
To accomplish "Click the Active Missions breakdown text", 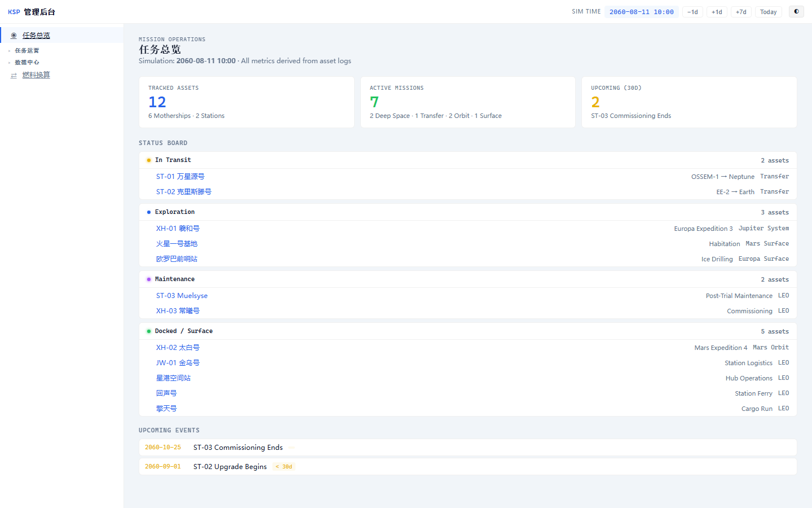I will pos(436,116).
